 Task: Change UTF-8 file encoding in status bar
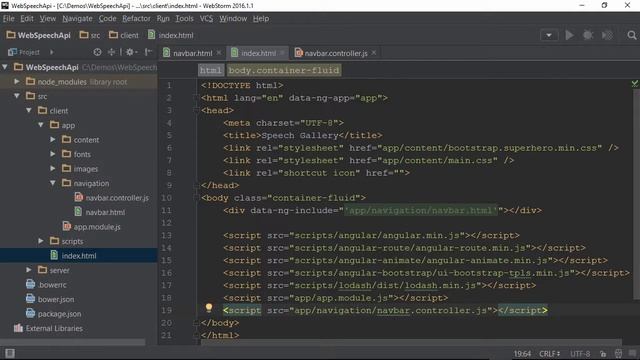580,354
